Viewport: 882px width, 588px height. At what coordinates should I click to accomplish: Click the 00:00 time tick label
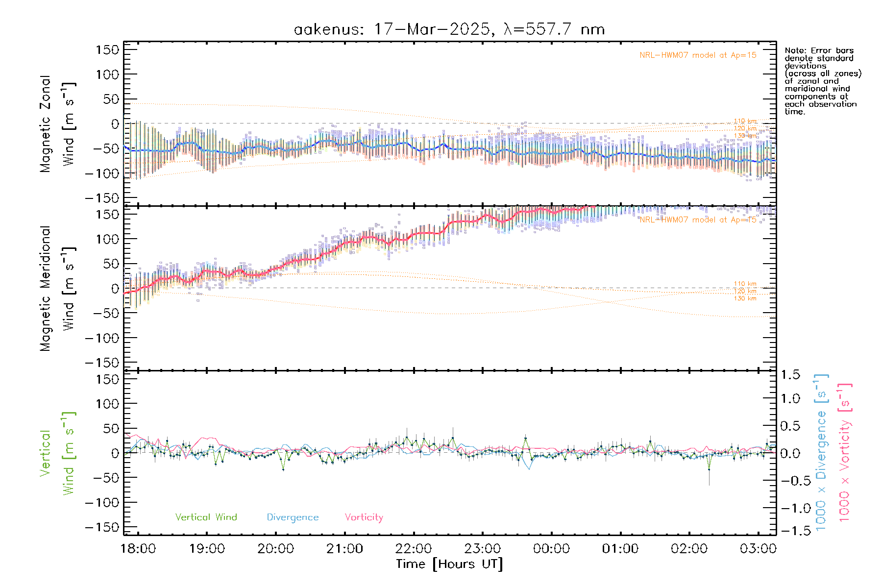click(x=551, y=549)
